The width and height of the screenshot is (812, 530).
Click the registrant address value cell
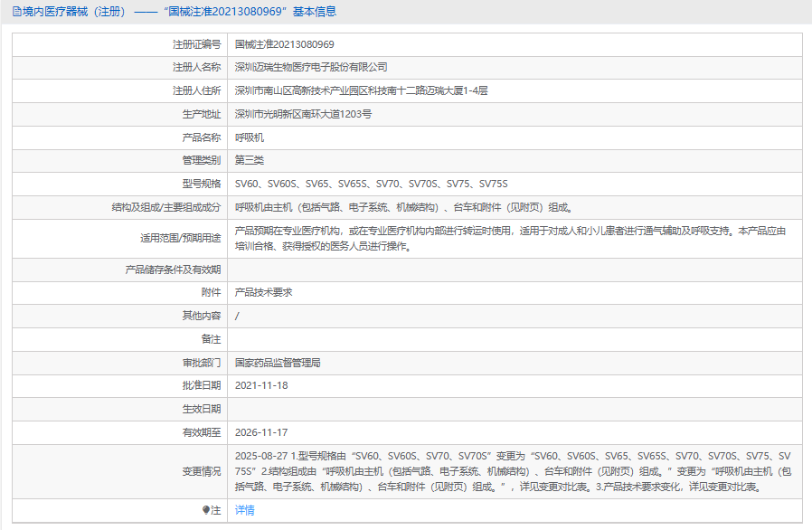point(361,91)
